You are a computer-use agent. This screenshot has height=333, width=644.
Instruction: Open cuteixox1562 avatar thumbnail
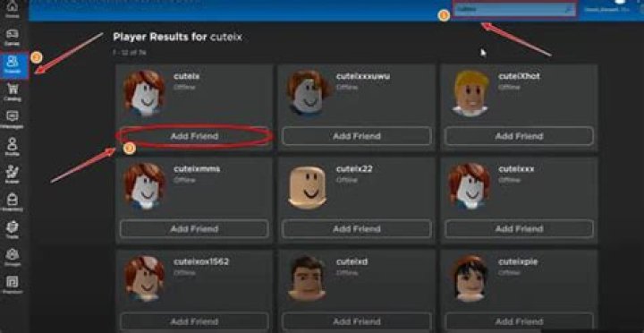click(144, 278)
